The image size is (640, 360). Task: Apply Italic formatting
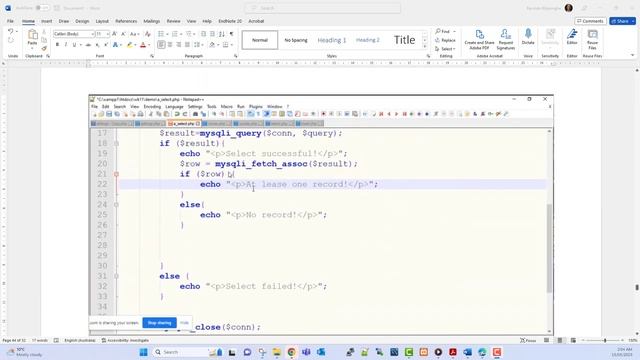[x=65, y=44]
